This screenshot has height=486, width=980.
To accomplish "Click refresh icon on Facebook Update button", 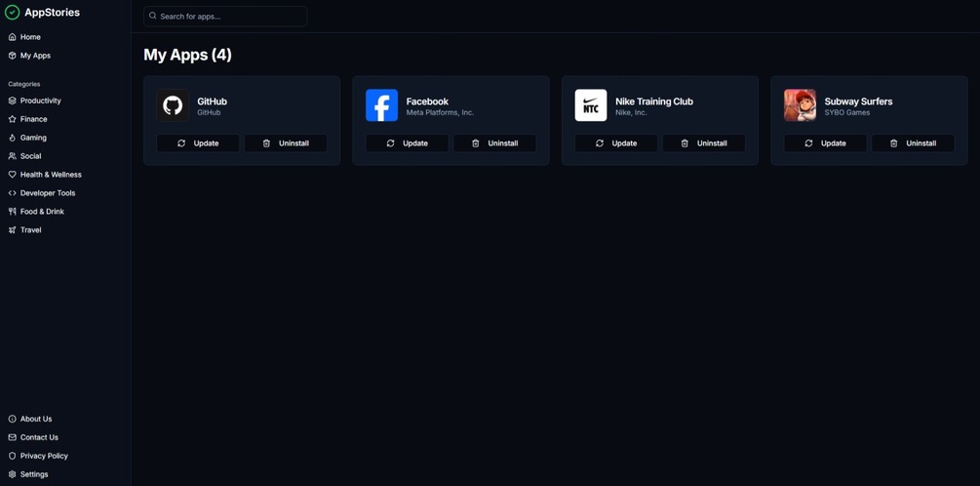I will pyautogui.click(x=391, y=143).
